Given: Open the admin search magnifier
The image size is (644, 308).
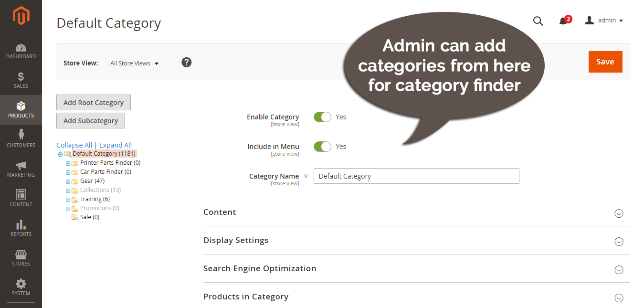Looking at the screenshot, I should pos(538,21).
